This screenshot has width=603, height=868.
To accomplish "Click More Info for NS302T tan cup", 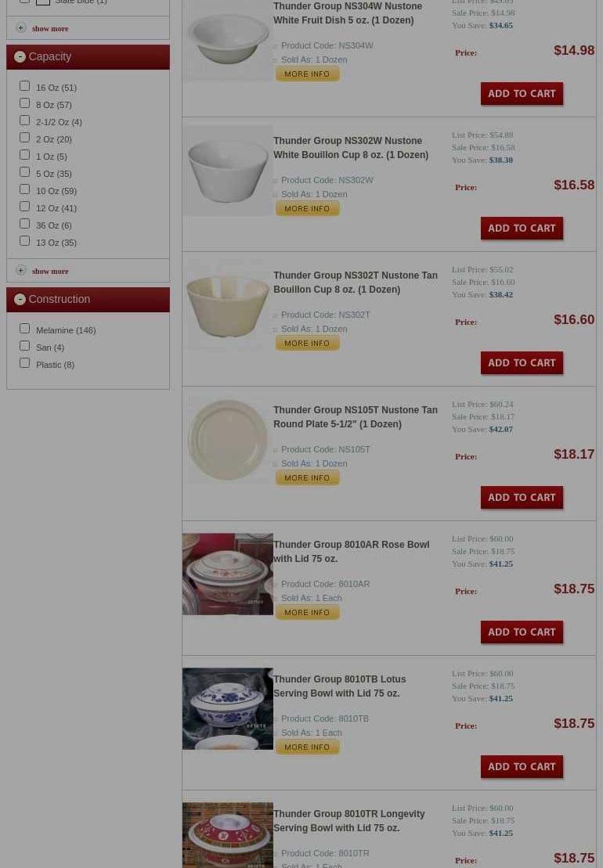I will click(307, 344).
